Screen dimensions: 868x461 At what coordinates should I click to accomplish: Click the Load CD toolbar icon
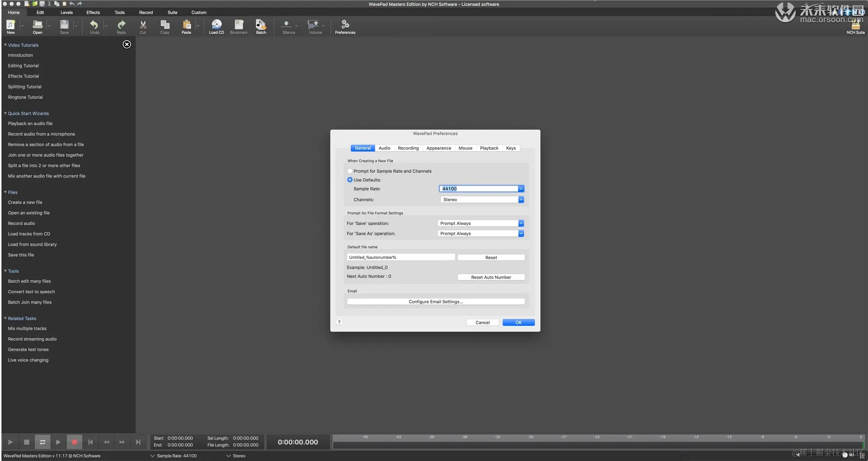(216, 26)
